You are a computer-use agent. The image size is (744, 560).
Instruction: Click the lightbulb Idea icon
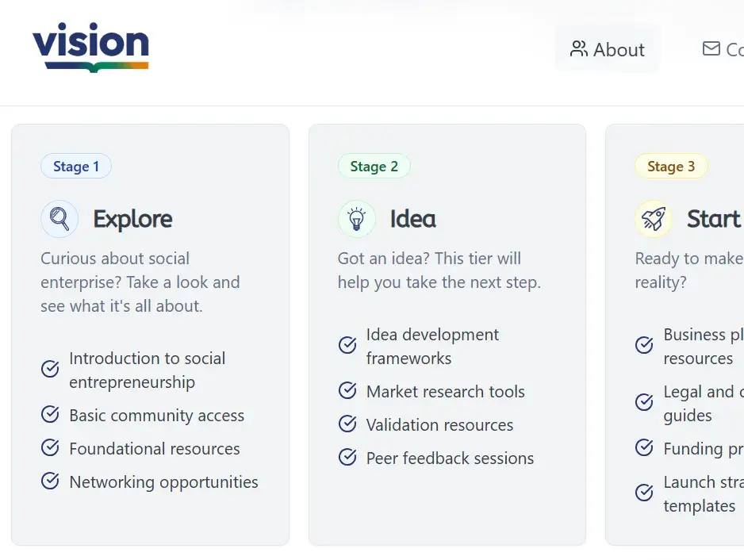[357, 219]
